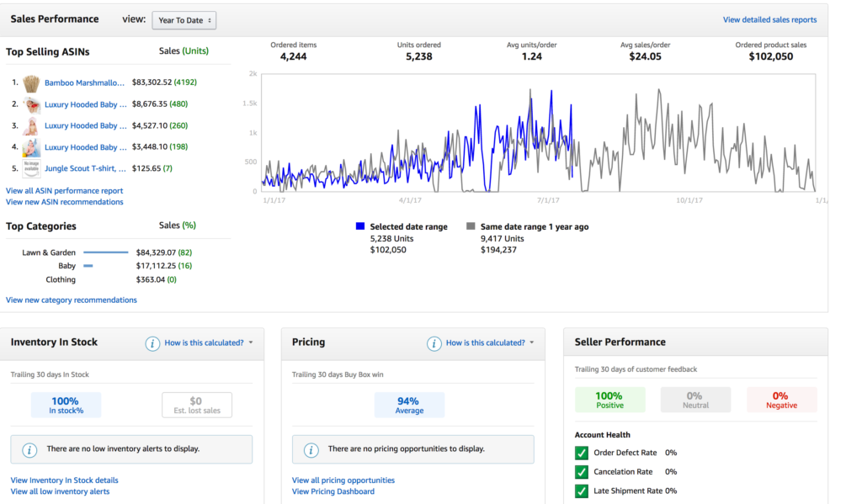Image resolution: width=862 pixels, height=504 pixels.
Task: Click the info icon beside no pricing opportunities
Action: tap(311, 449)
